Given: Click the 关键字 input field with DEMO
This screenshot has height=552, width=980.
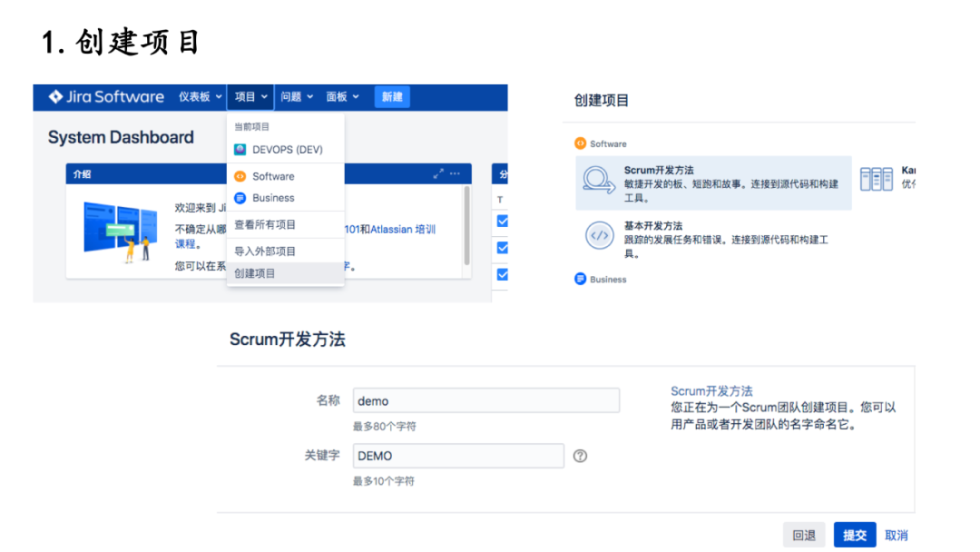Looking at the screenshot, I should (x=458, y=456).
